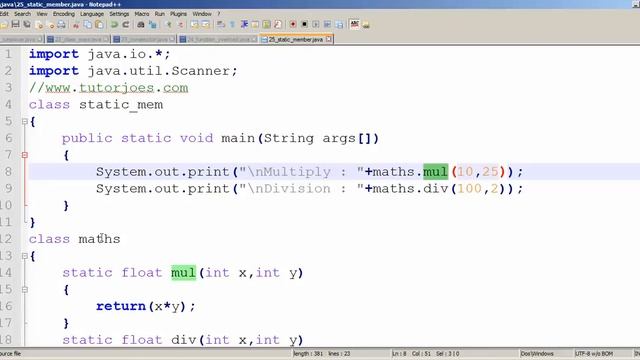Start macro recording with red dot icon
Screen dimensions: 640x360
tap(293, 24)
